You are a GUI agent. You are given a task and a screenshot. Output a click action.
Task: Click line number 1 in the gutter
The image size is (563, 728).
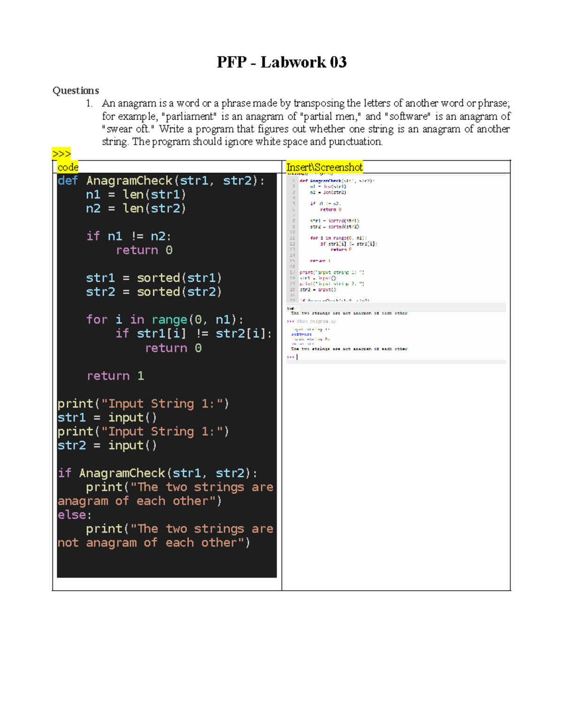tap(292, 181)
